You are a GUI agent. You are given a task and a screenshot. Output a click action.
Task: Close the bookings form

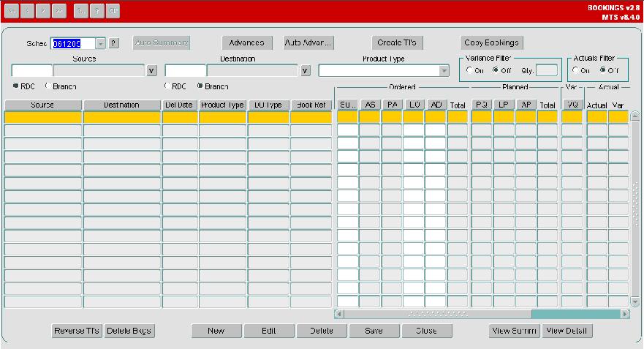pos(427,331)
